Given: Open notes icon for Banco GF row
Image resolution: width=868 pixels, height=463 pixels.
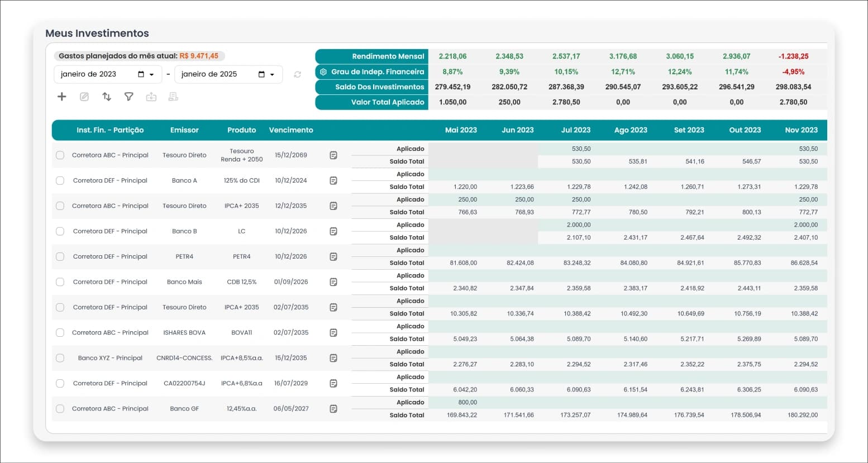Looking at the screenshot, I should [333, 409].
